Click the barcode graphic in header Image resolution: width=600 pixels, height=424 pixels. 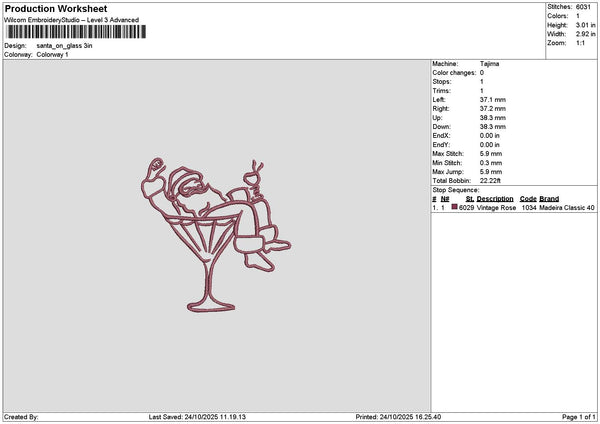pyautogui.click(x=76, y=32)
